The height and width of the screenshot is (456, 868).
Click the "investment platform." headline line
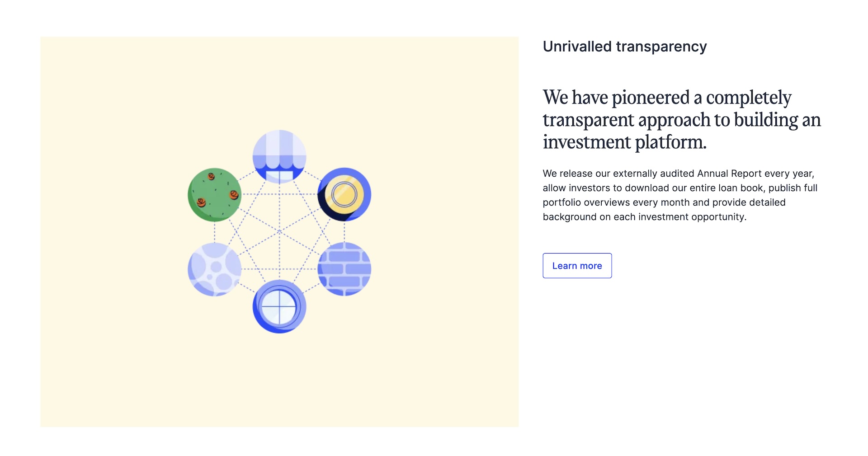pyautogui.click(x=624, y=142)
